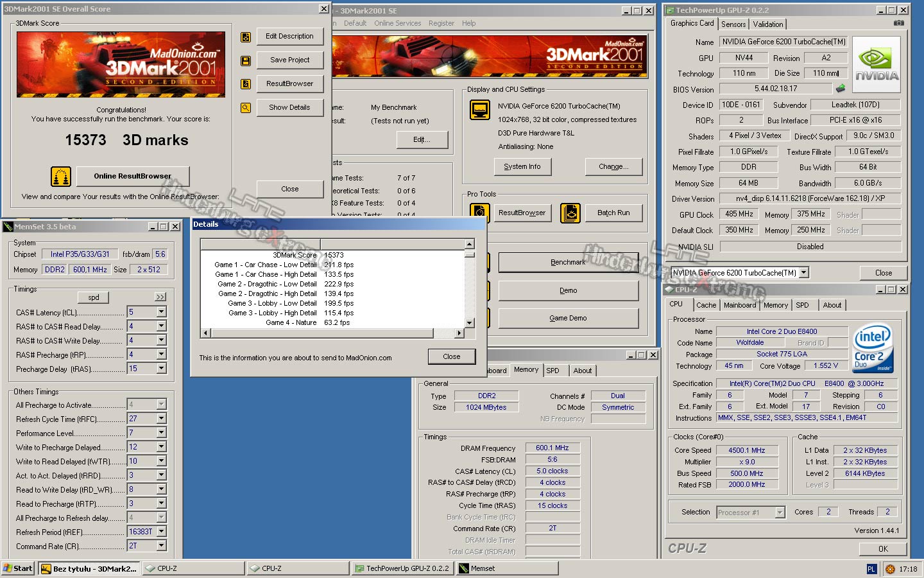Open Online Services menu in 3DMark2001
Screen dimensions: 924x578
(x=398, y=23)
